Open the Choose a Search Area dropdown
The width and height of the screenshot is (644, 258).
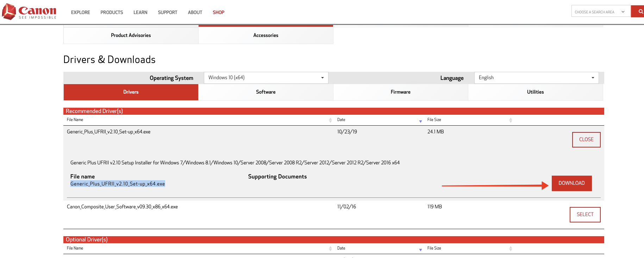(x=601, y=11)
